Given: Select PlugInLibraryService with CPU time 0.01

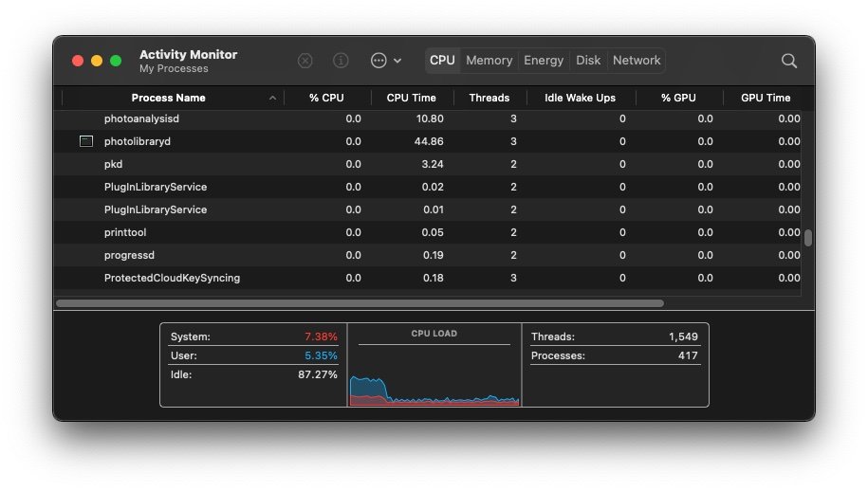Looking at the screenshot, I should (427, 209).
